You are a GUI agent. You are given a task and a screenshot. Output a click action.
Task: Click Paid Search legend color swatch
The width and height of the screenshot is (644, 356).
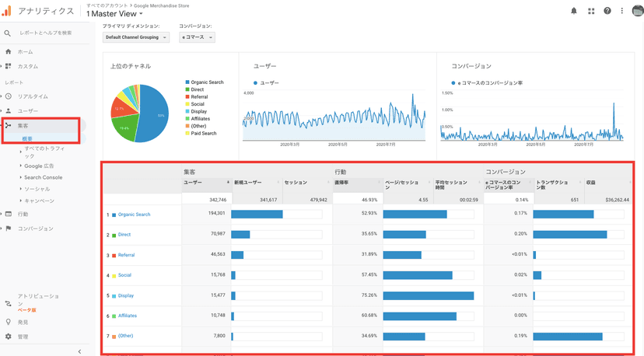tap(187, 133)
